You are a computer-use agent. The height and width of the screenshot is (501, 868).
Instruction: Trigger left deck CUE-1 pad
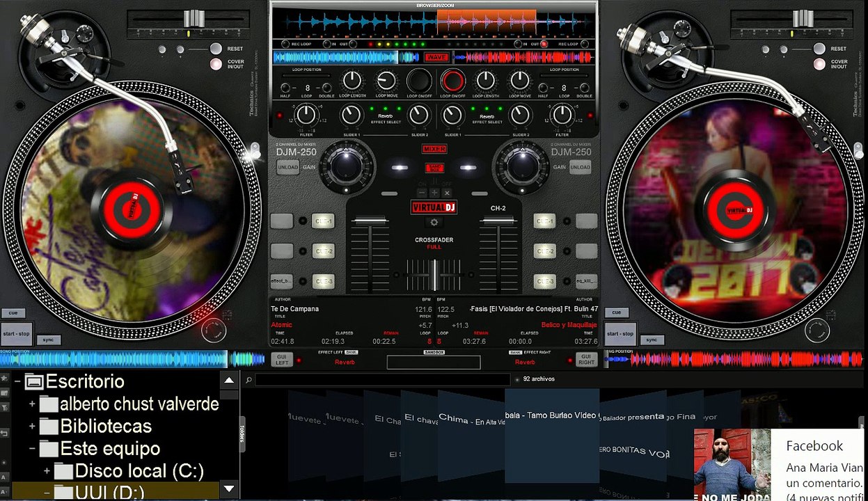(323, 221)
